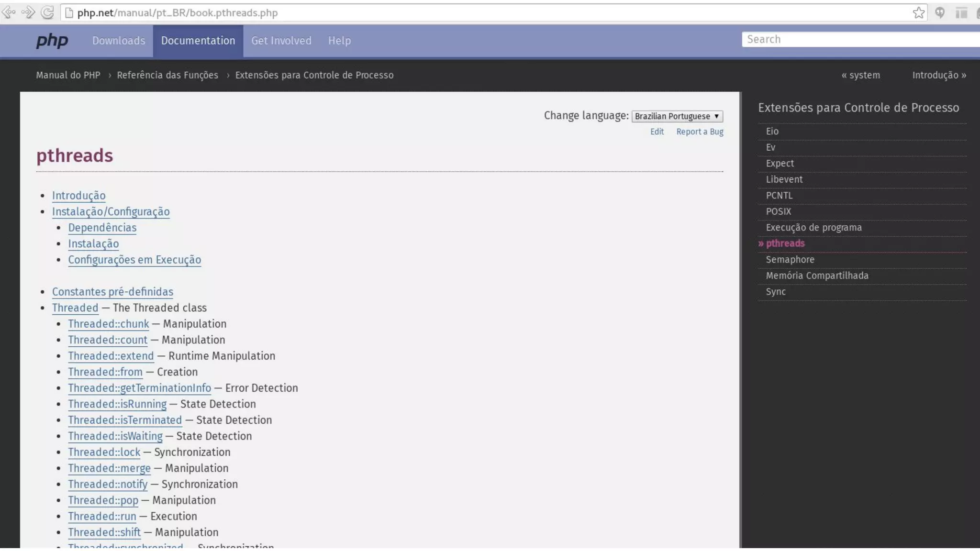Bookmark the page with the star icon

[x=918, y=13]
